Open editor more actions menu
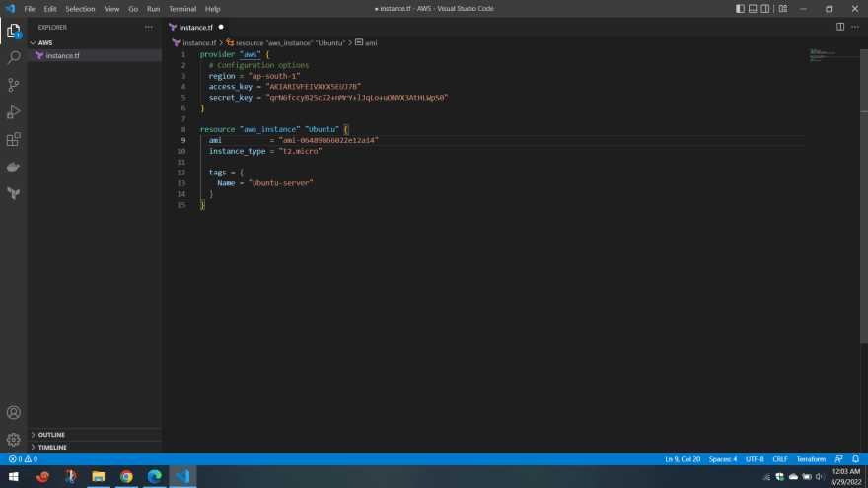 [x=855, y=27]
